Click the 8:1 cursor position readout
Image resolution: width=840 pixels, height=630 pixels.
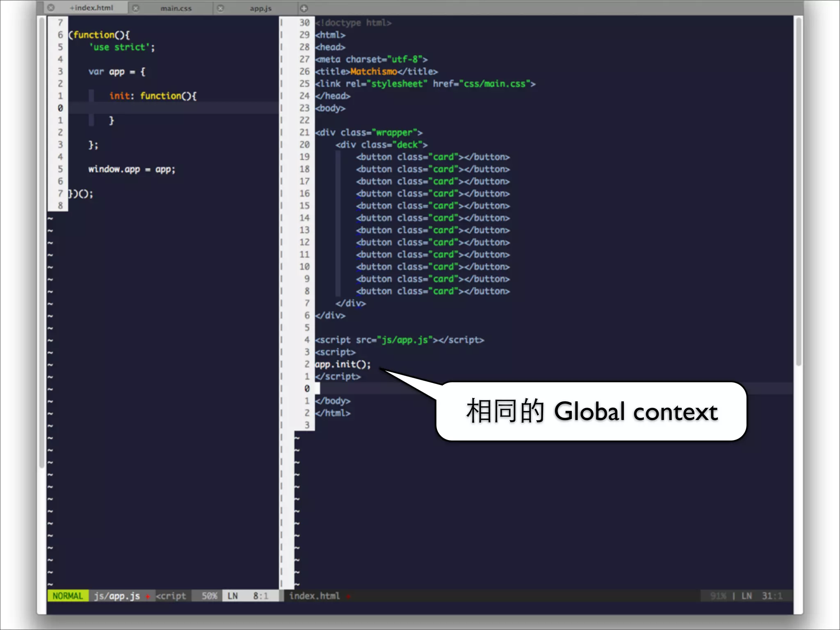(260, 596)
